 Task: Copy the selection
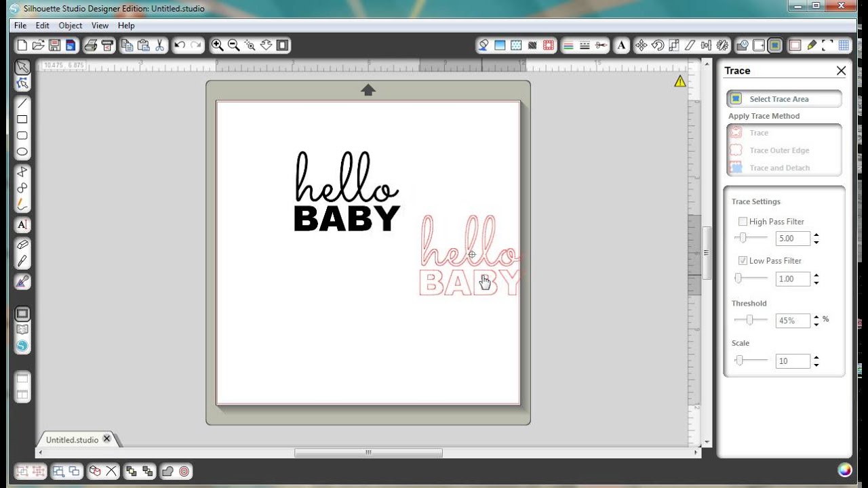[127, 45]
